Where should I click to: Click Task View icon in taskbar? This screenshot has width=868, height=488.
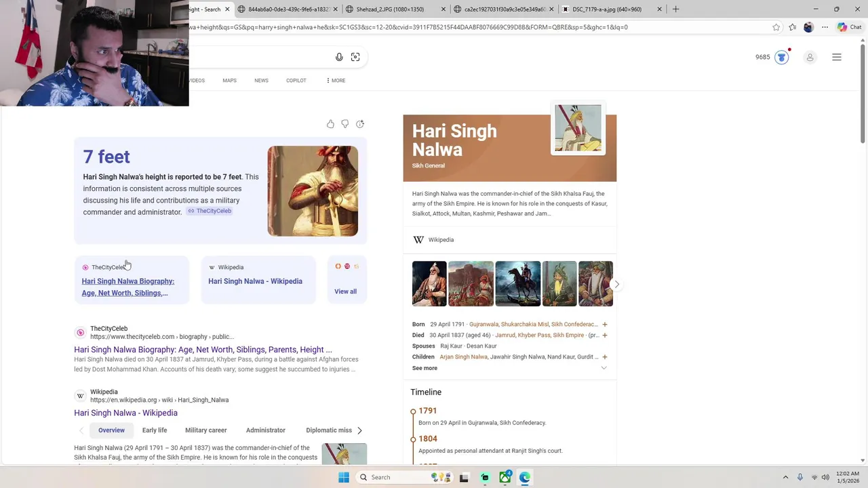pyautogui.click(x=464, y=477)
